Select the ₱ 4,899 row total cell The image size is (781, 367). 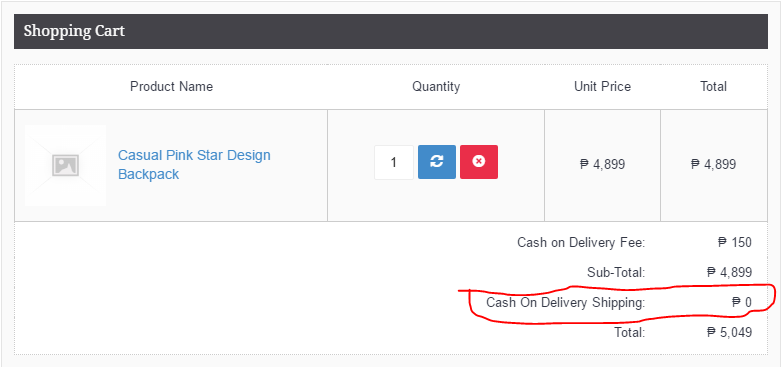point(713,164)
